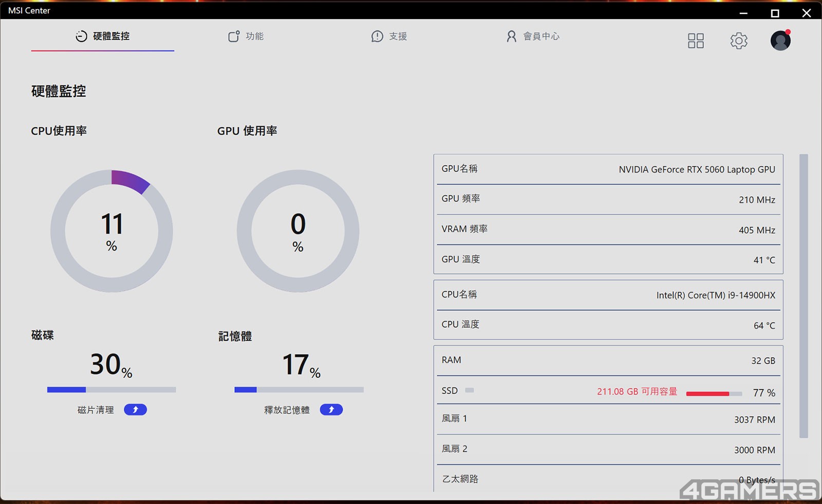The image size is (822, 504).
Task: Click the 磁片清理 label
Action: pos(96,410)
